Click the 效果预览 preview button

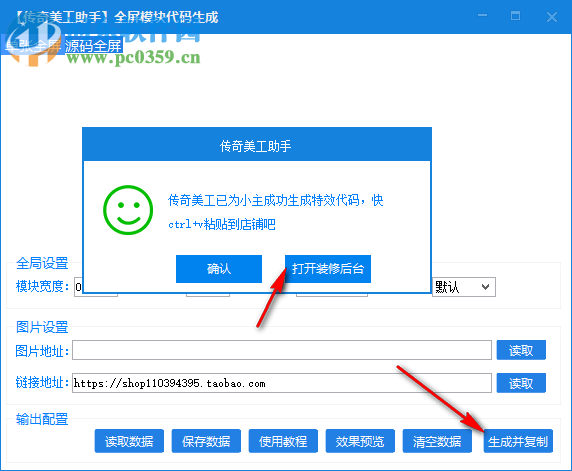360,441
